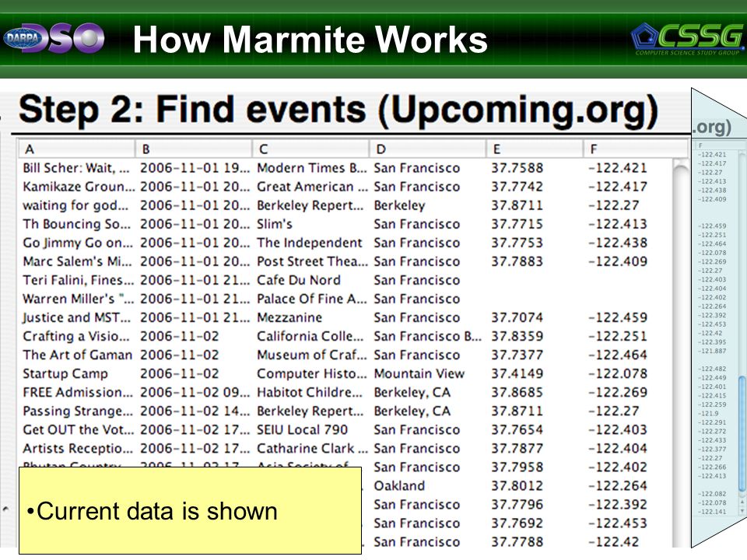
Task: Click latitude value 37.8685
Action: coord(517,392)
